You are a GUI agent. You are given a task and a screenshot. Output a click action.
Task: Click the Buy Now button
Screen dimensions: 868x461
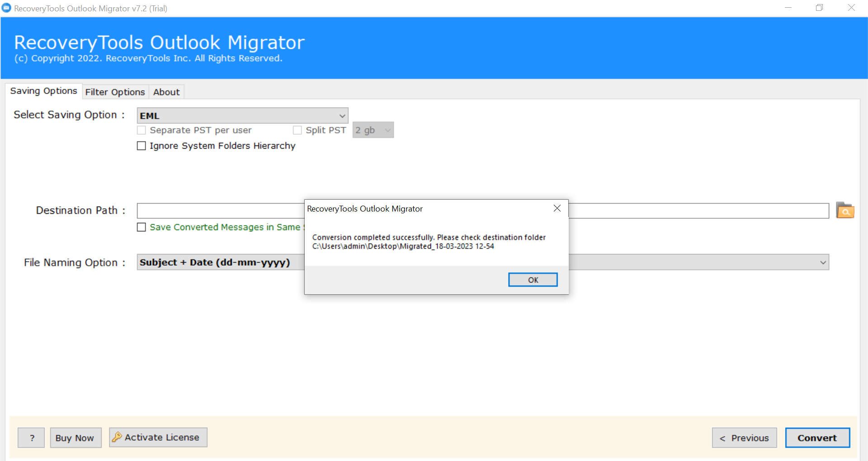(x=75, y=437)
